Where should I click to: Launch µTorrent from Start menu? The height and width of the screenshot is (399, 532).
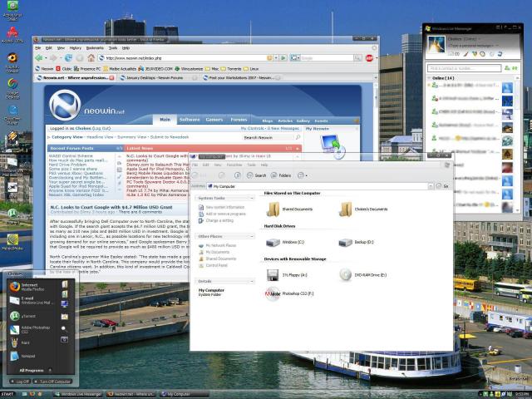click(x=24, y=316)
